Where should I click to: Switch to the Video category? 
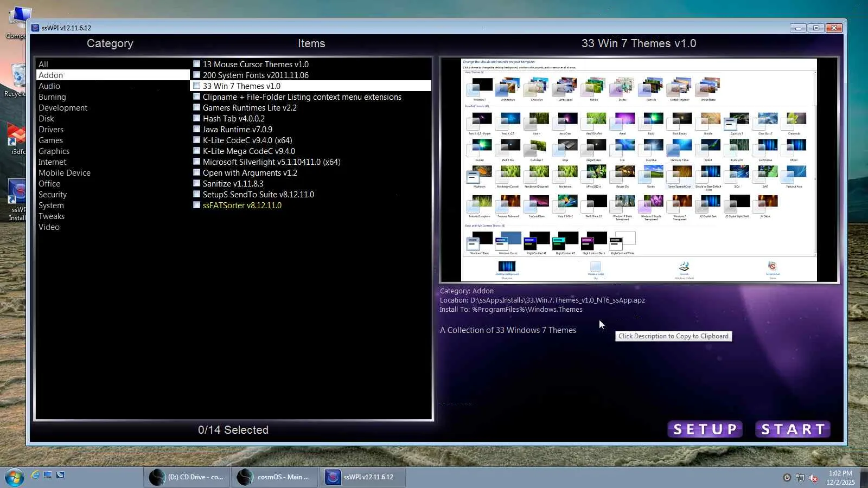pyautogui.click(x=113, y=227)
